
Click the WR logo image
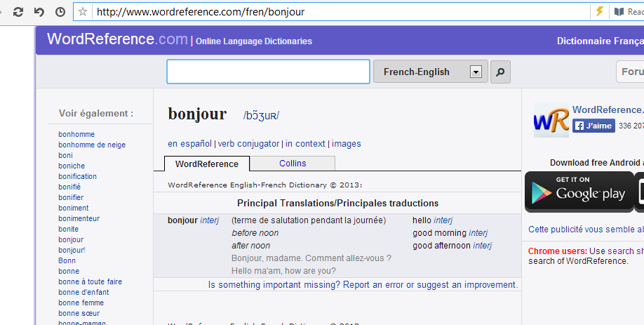(x=551, y=121)
